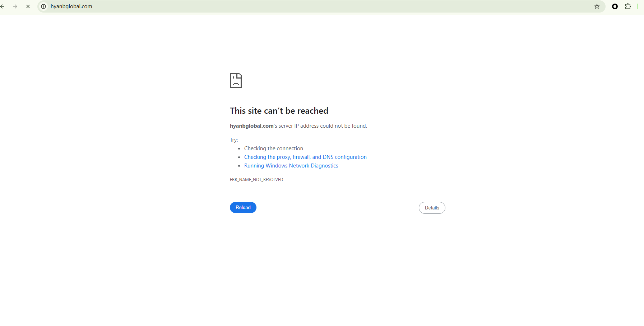
Task: Click the bold hyanbglobal.com text in message
Action: coord(252,126)
